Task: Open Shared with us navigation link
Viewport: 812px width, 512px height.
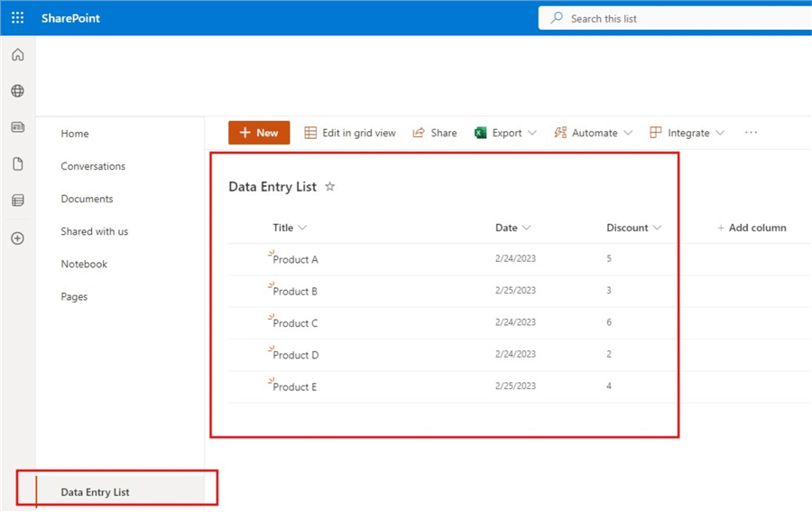Action: click(94, 232)
